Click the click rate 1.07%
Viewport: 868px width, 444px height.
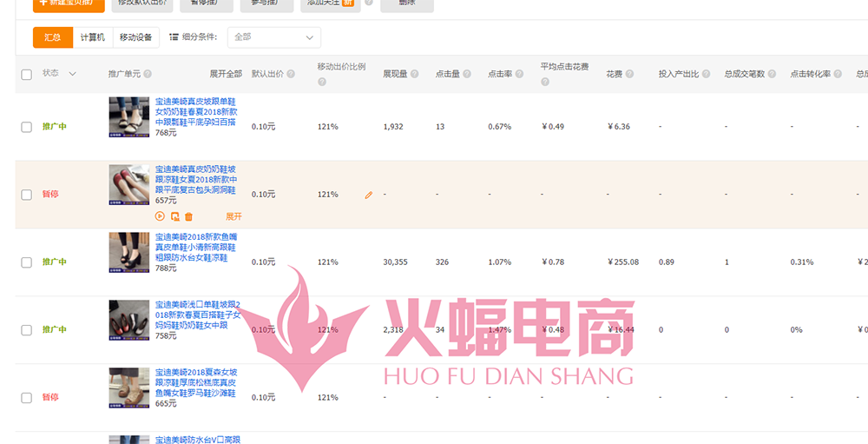click(500, 262)
